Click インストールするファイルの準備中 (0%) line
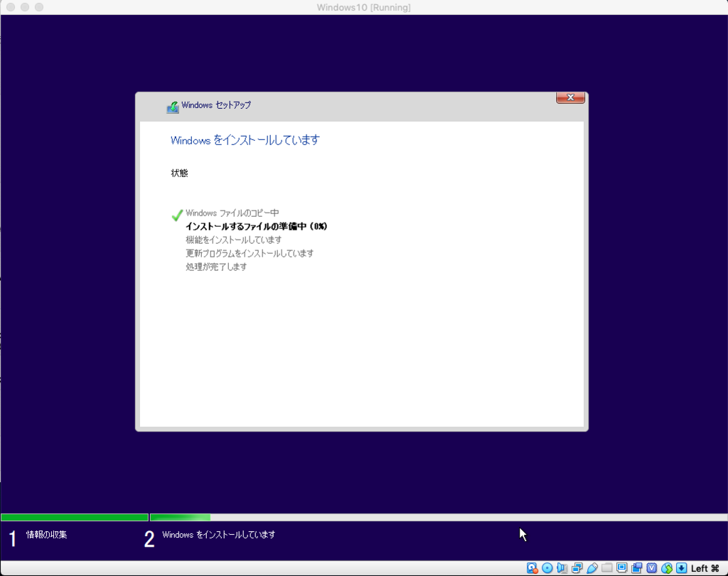This screenshot has height=576, width=728. (x=256, y=226)
